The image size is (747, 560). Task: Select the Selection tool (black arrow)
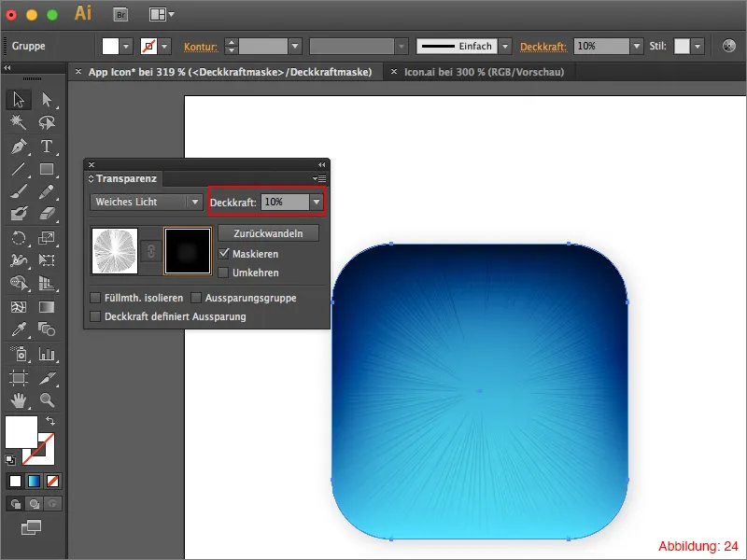[19, 99]
